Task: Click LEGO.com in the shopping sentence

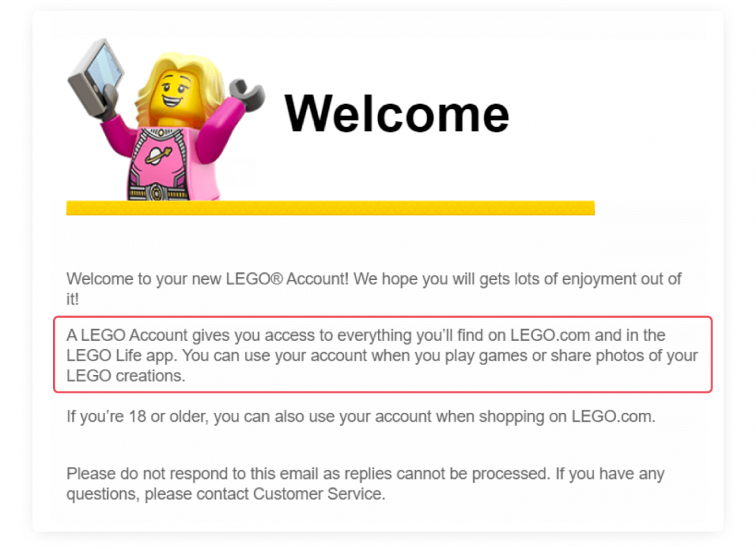Action: [x=612, y=417]
